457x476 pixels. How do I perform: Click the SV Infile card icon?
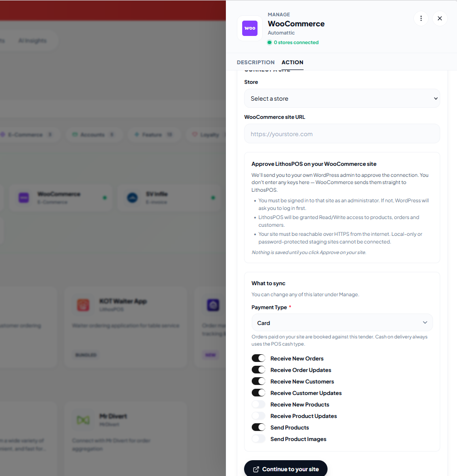coord(132,197)
